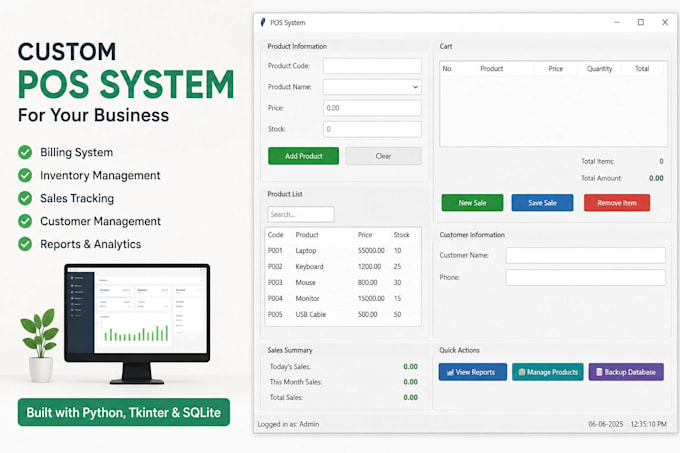680x453 pixels.
Task: Click the green check beside Inventory Management
Action: [25, 175]
